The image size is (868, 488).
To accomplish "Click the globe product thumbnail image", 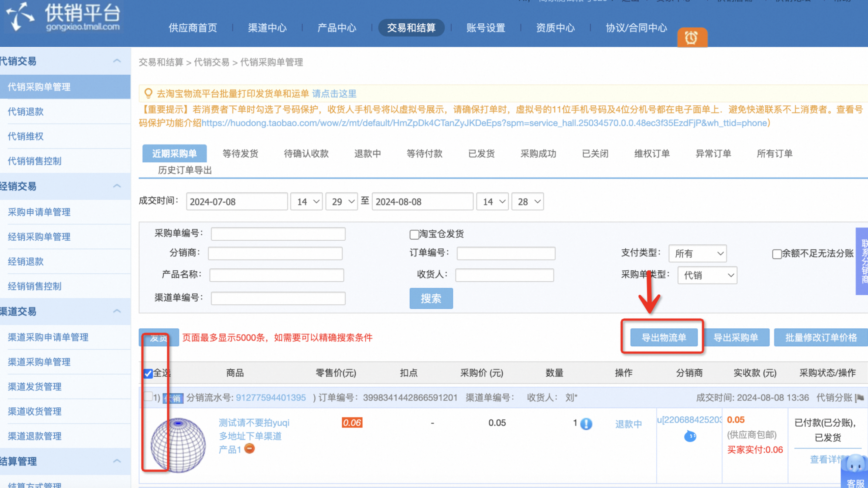I will (x=178, y=445).
